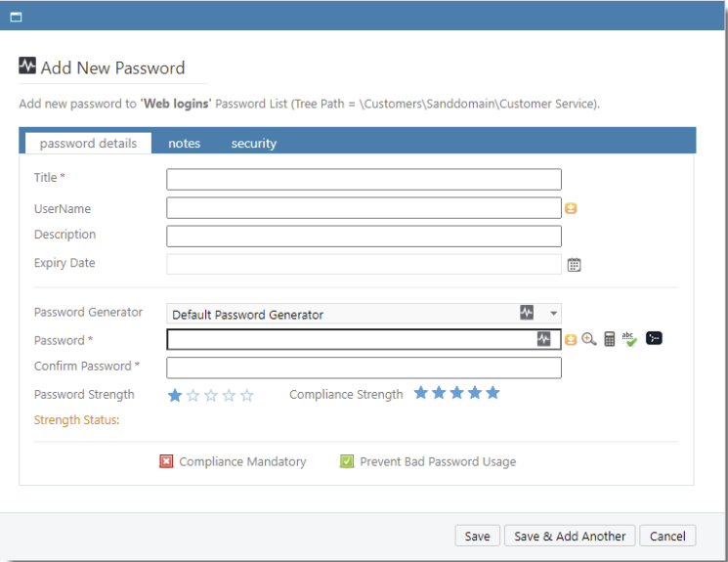Click the Save button
This screenshot has width=728, height=562.
point(477,536)
